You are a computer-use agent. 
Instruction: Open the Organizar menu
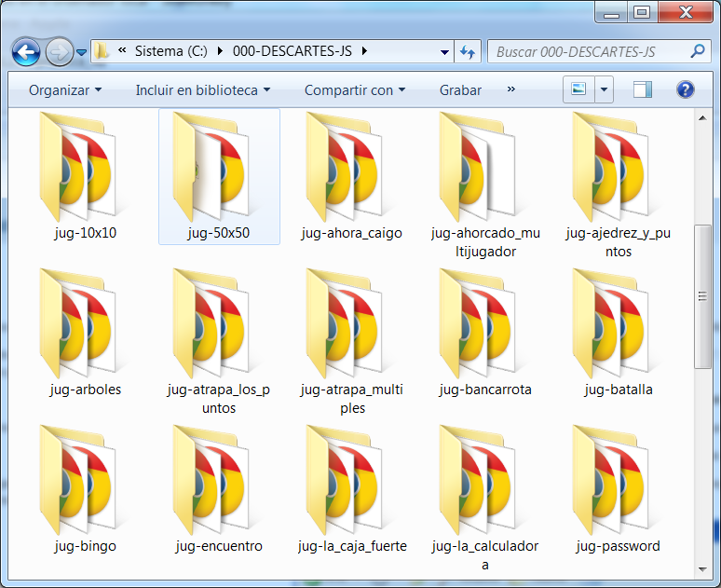pos(64,90)
